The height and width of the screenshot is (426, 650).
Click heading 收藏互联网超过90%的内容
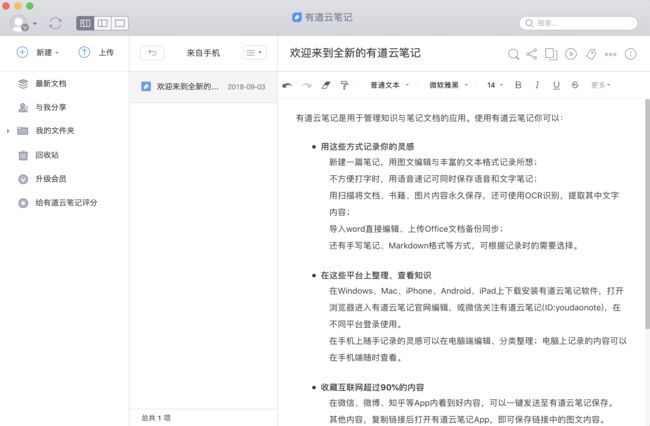[372, 387]
